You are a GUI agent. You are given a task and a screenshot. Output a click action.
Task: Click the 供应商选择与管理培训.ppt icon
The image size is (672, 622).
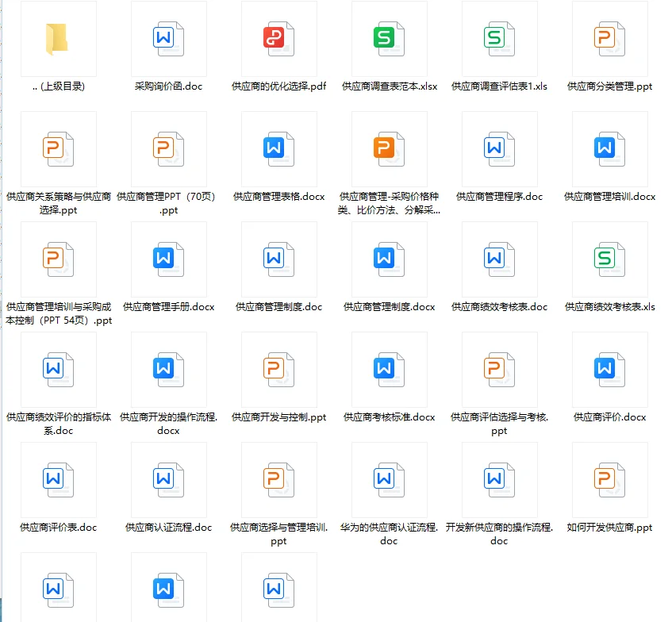(x=279, y=480)
